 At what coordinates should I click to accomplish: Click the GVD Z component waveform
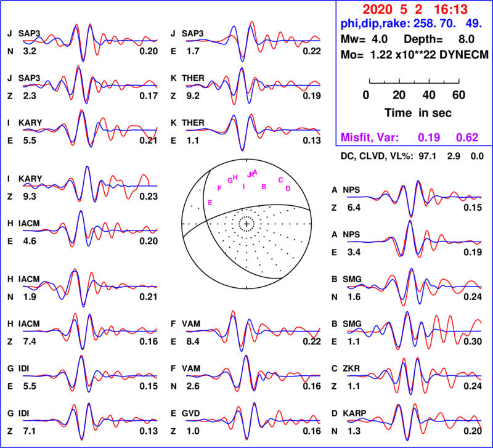click(x=253, y=422)
